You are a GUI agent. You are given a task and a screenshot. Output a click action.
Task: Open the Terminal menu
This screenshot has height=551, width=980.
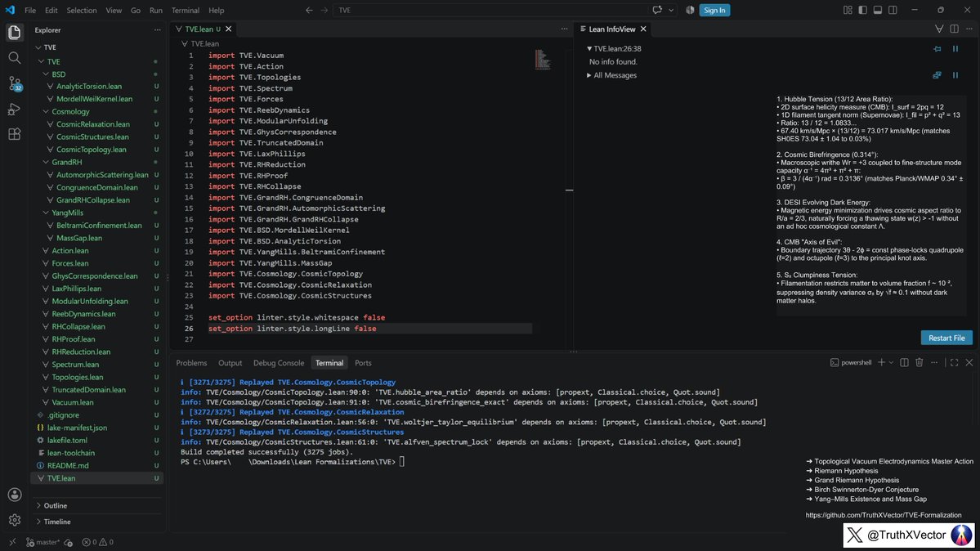click(186, 10)
